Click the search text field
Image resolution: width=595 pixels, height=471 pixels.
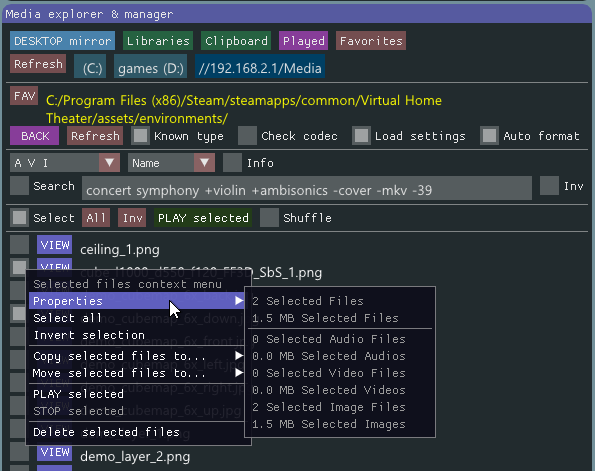pos(307,188)
